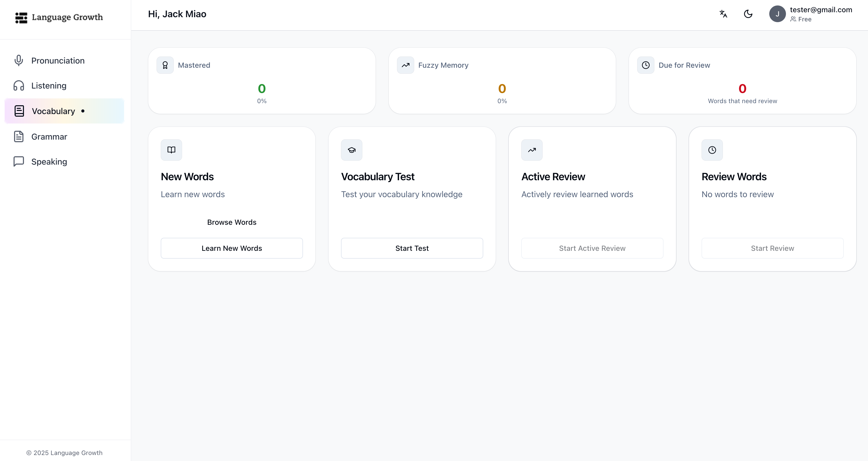Click the Vocabulary Test graduation cap icon
The image size is (868, 461).
pos(351,150)
